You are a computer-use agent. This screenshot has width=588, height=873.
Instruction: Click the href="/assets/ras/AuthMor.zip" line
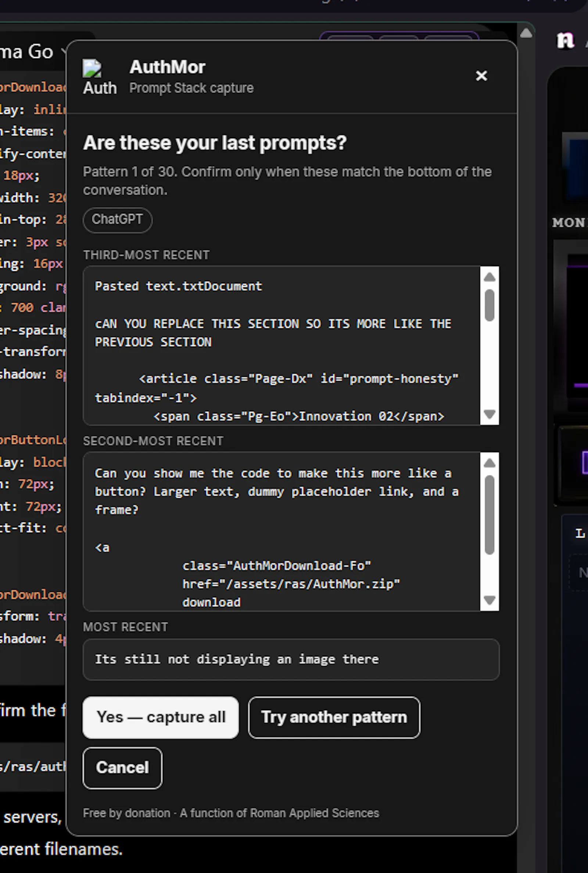tap(291, 584)
